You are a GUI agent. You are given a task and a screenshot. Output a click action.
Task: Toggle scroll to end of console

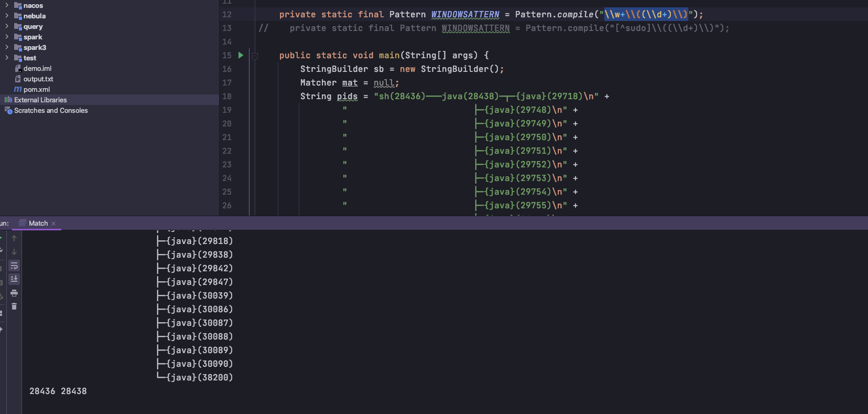[x=14, y=279]
